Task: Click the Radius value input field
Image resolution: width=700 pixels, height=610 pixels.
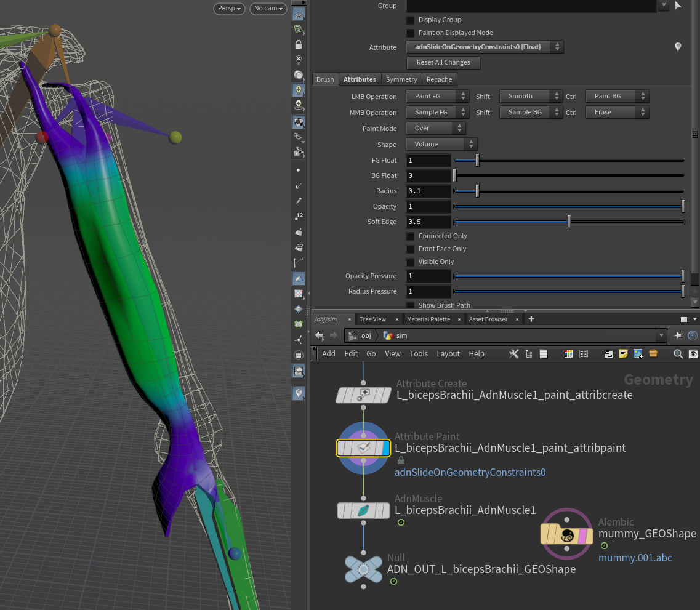Action: click(x=428, y=191)
